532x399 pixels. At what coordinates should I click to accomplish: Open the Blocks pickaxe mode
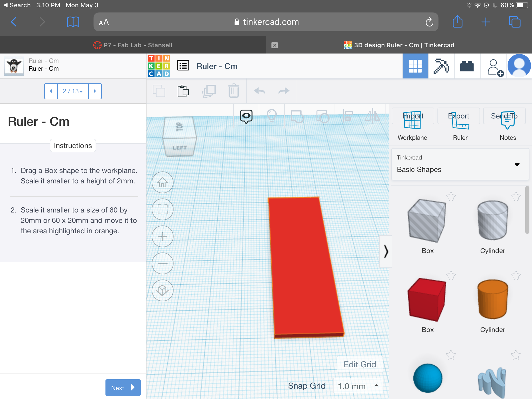point(441,66)
